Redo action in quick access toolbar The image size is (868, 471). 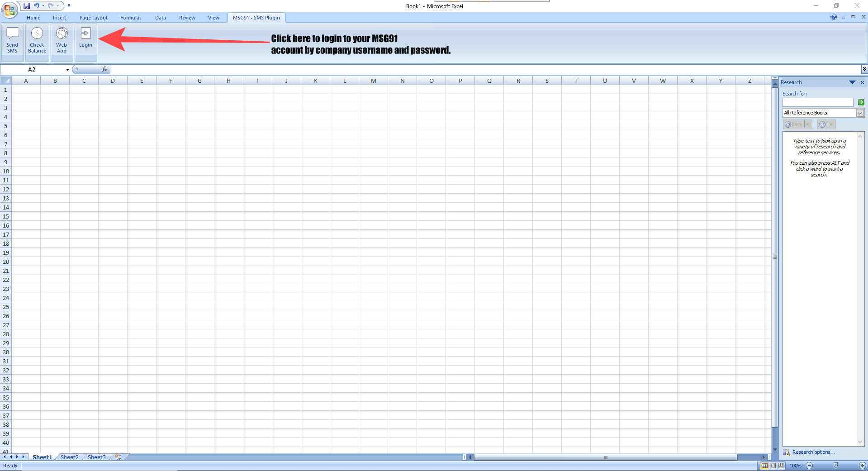tap(51, 6)
